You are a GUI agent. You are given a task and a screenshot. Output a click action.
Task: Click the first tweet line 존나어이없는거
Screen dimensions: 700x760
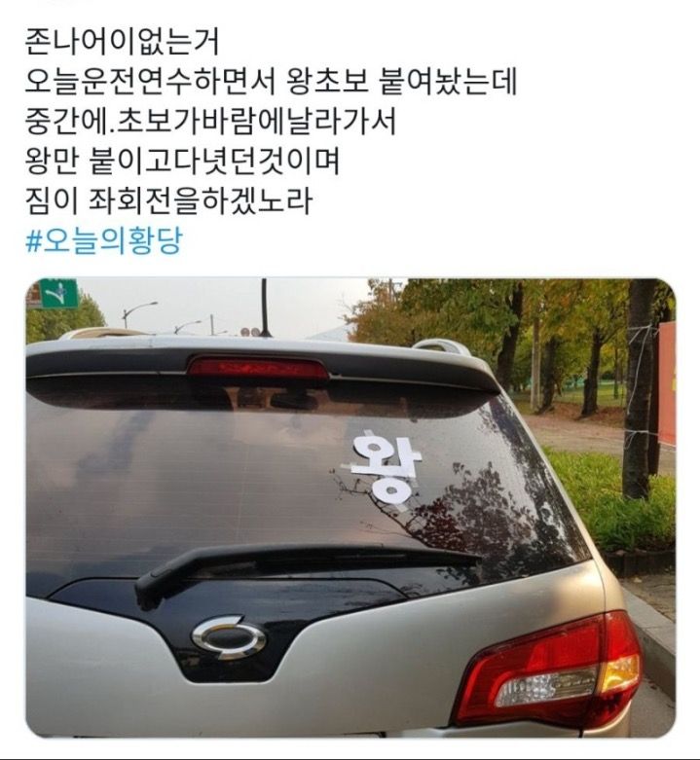[122, 42]
